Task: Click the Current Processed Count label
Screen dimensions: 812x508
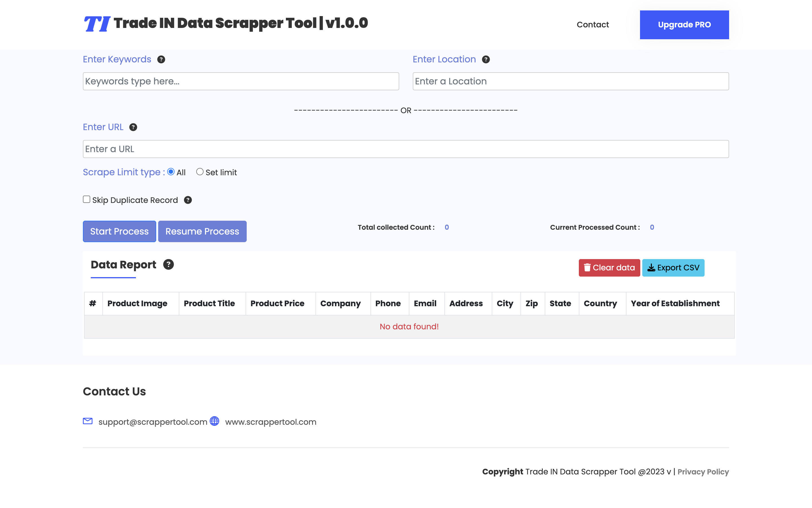Action: point(595,227)
